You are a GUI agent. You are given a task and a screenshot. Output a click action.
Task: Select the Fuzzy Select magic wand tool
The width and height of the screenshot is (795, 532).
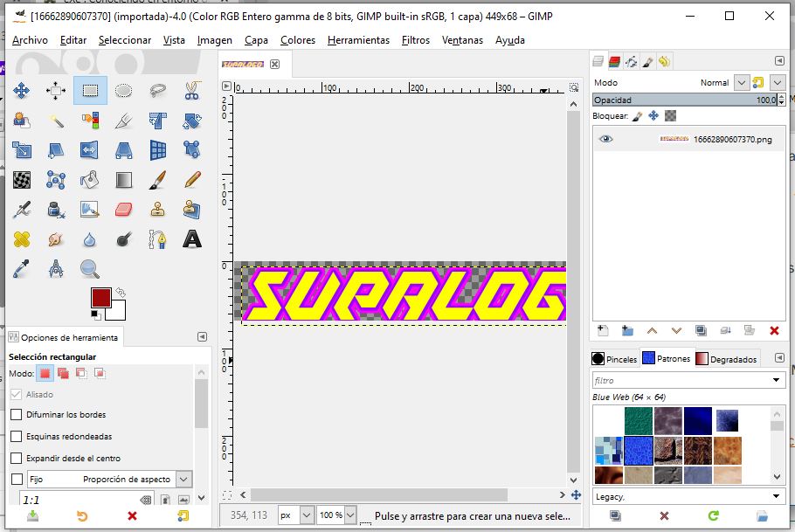[56, 121]
